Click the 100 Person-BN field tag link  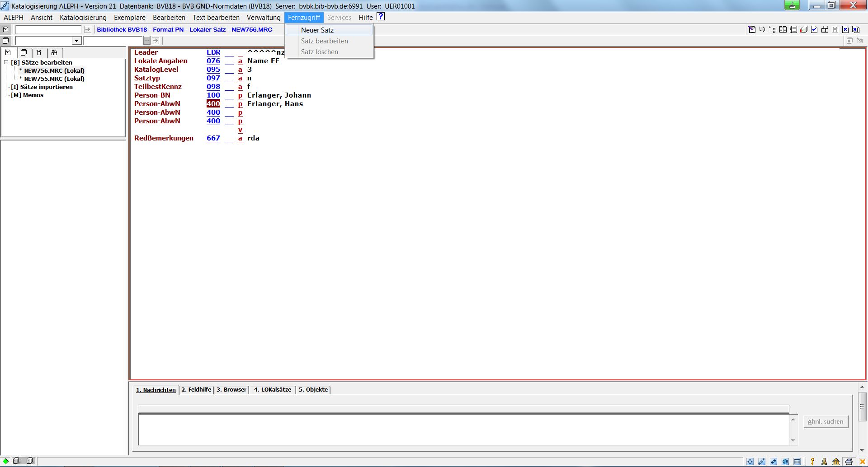point(213,95)
